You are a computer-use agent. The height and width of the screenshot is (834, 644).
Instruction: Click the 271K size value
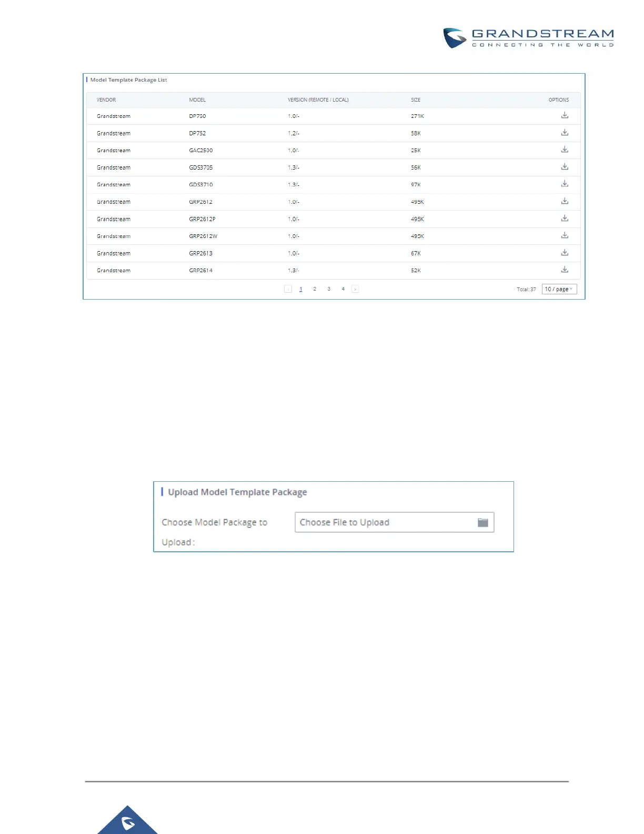[417, 116]
